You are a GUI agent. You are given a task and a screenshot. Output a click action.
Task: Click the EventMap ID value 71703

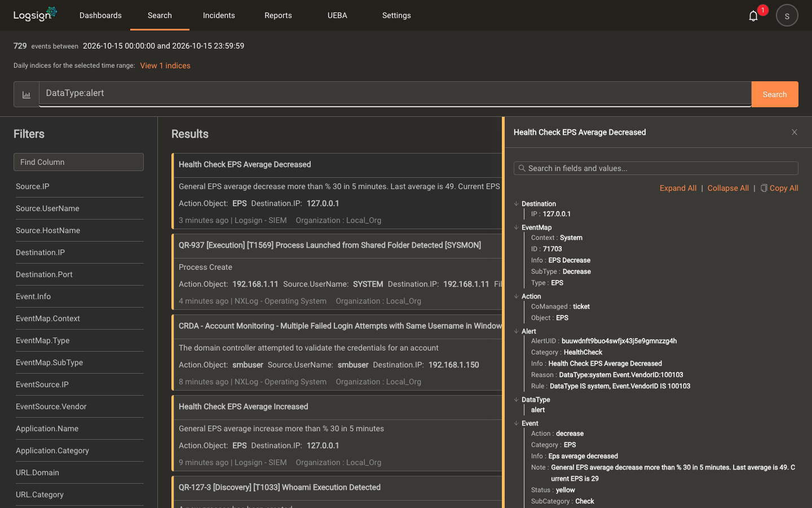tap(552, 249)
